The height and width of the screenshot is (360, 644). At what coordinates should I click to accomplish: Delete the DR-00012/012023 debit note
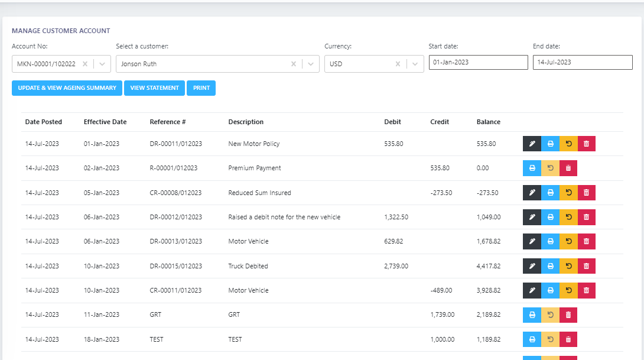587,217
